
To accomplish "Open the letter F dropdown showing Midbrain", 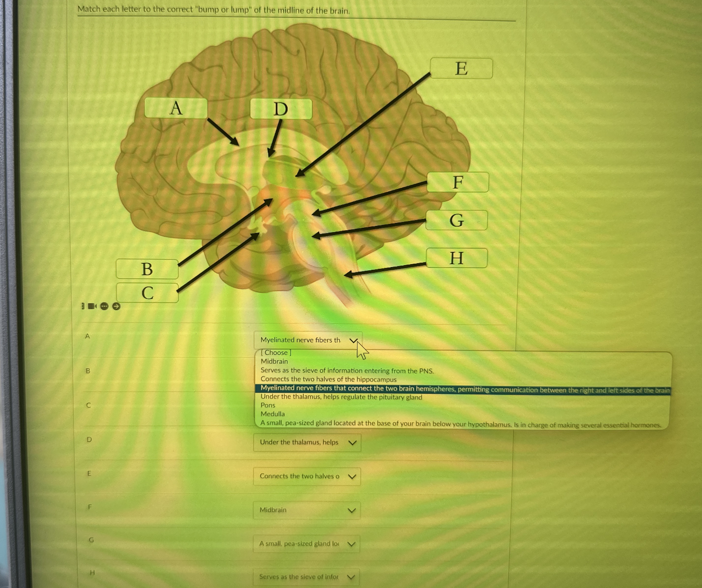I will (x=306, y=510).
